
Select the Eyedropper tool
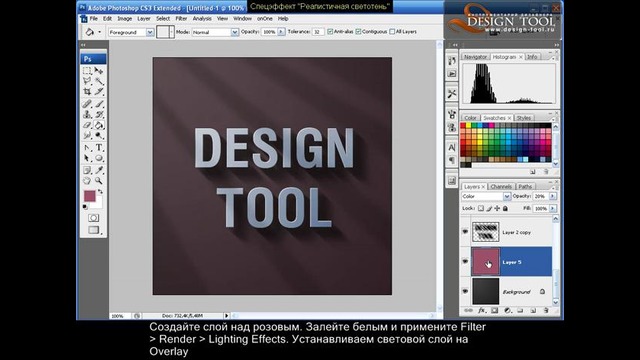pyautogui.click(x=99, y=170)
